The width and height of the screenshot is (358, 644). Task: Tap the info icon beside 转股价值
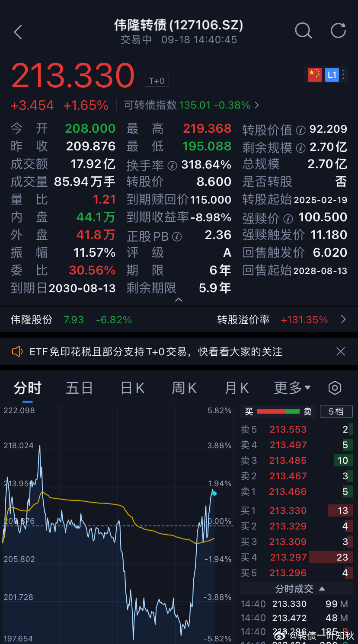click(300, 130)
